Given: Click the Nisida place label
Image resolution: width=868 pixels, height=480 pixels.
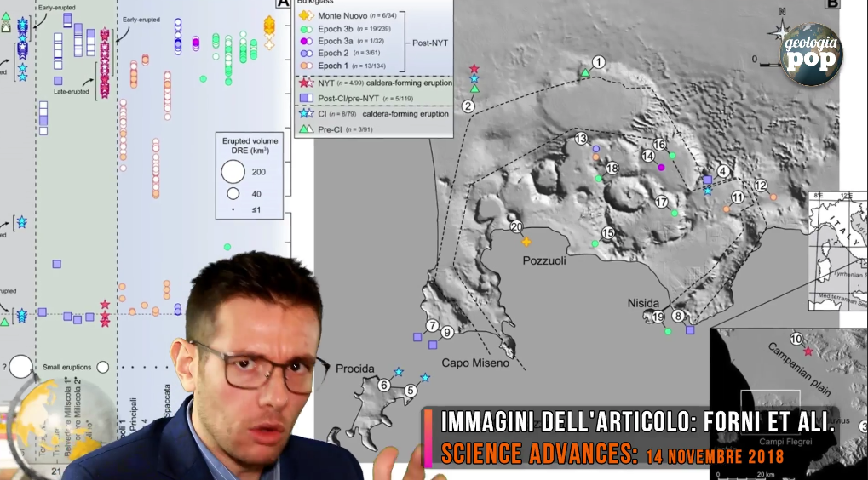Looking at the screenshot, I should tap(644, 300).
